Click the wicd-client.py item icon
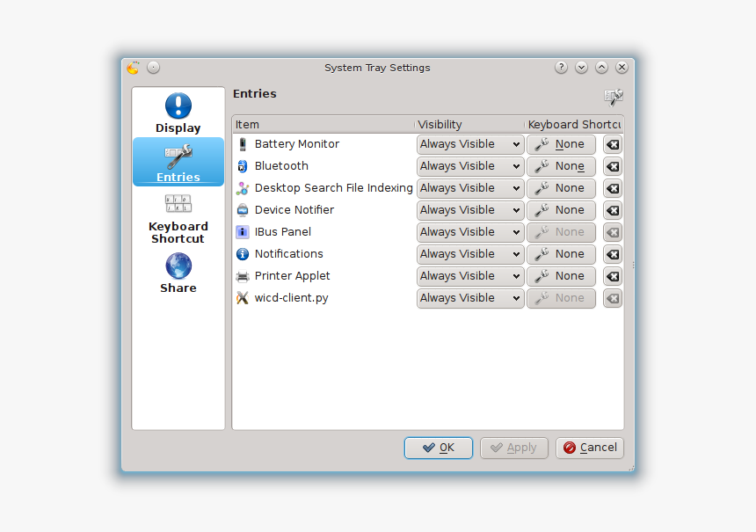The image size is (756, 532). pos(244,298)
